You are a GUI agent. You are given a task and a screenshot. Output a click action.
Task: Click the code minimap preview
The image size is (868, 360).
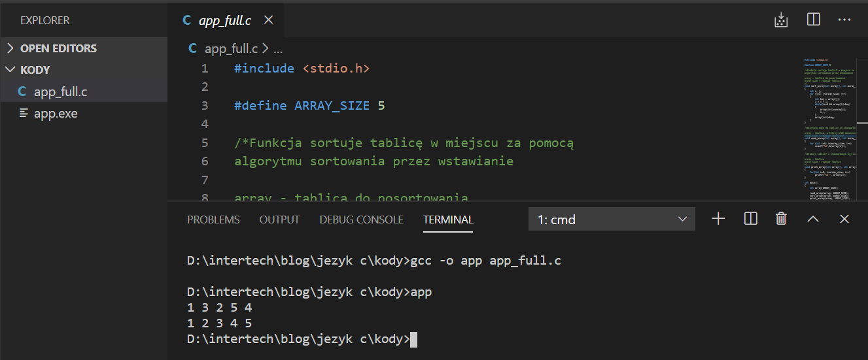[829, 129]
